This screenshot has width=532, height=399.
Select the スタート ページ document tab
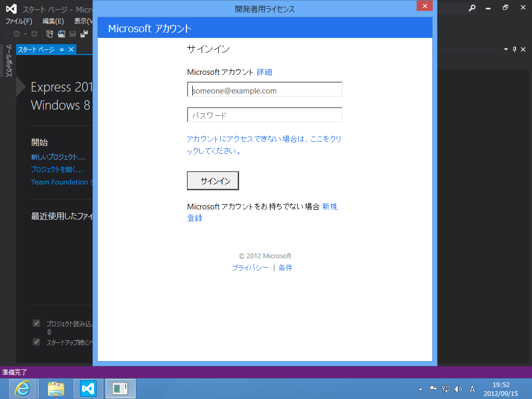[36, 49]
